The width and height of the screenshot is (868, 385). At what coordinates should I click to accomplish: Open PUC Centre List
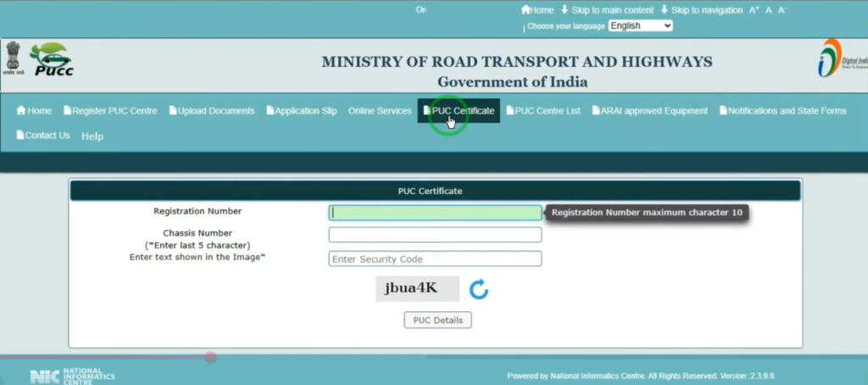coord(543,111)
